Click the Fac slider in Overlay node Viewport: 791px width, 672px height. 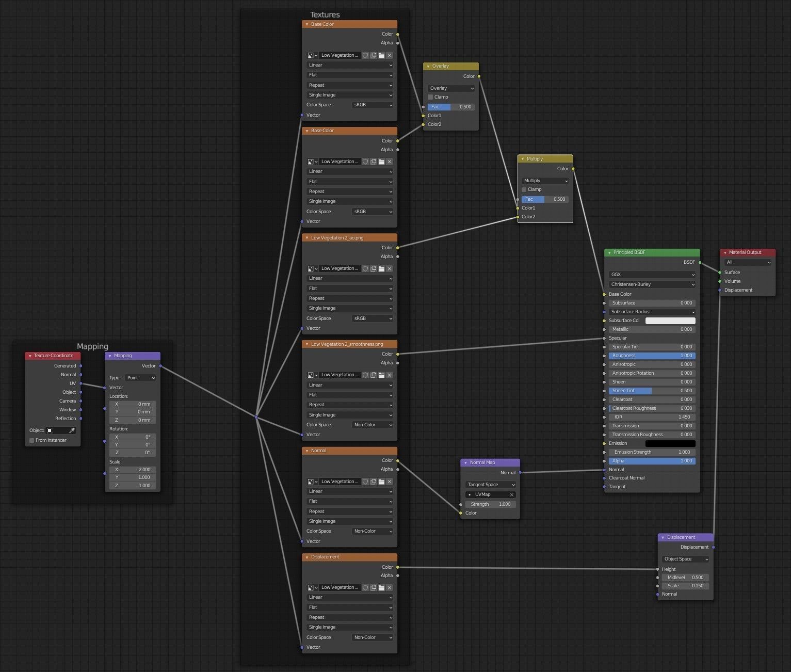click(x=451, y=107)
